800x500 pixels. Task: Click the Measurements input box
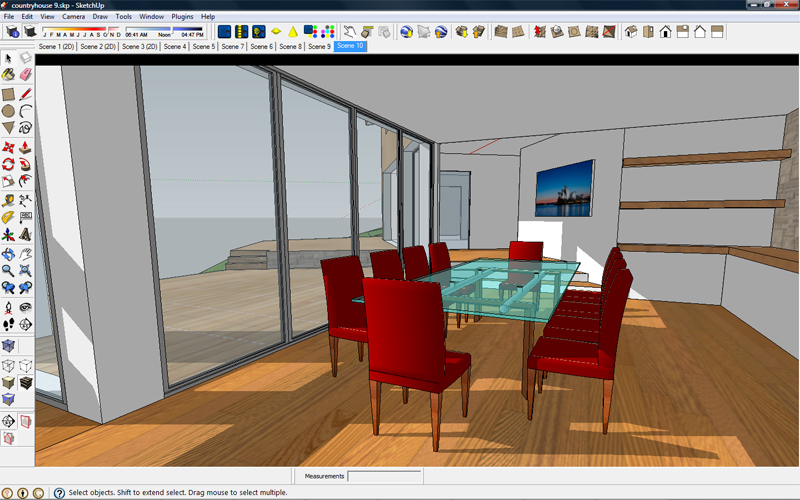(x=385, y=476)
